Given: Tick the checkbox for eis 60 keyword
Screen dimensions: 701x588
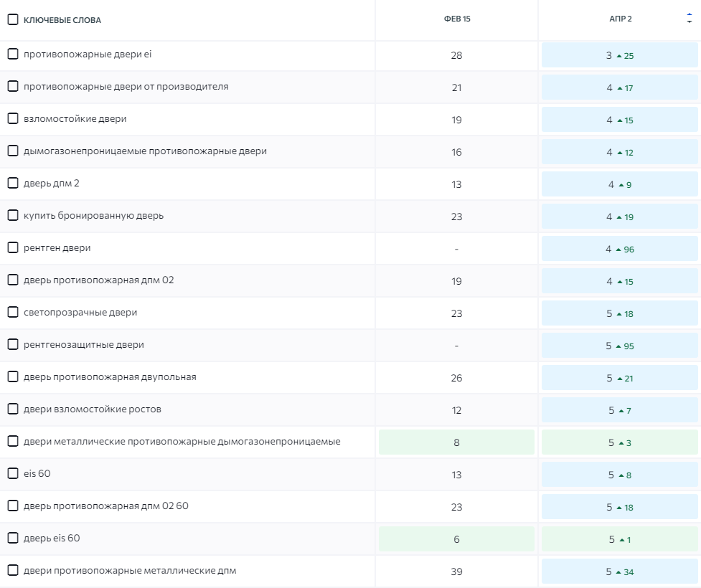Looking at the screenshot, I should [13, 473].
